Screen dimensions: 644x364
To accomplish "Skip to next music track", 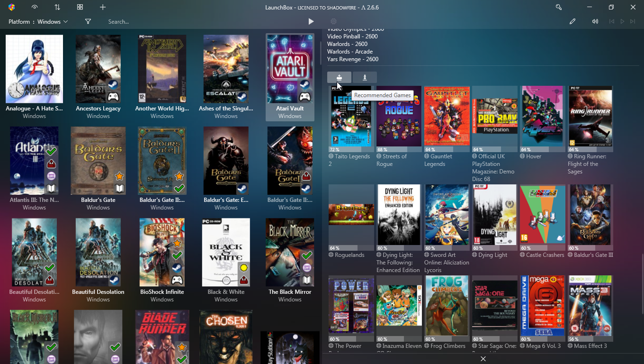I will point(633,21).
